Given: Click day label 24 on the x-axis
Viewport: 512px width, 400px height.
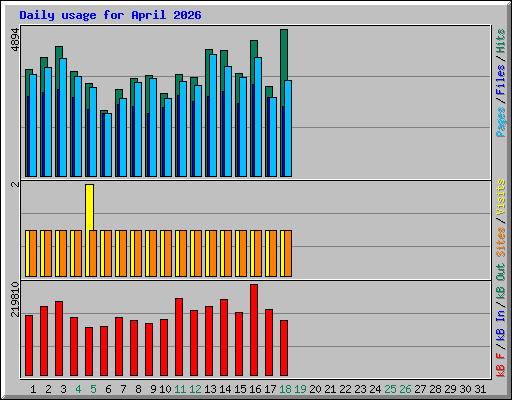Looking at the screenshot, I should (375, 389).
